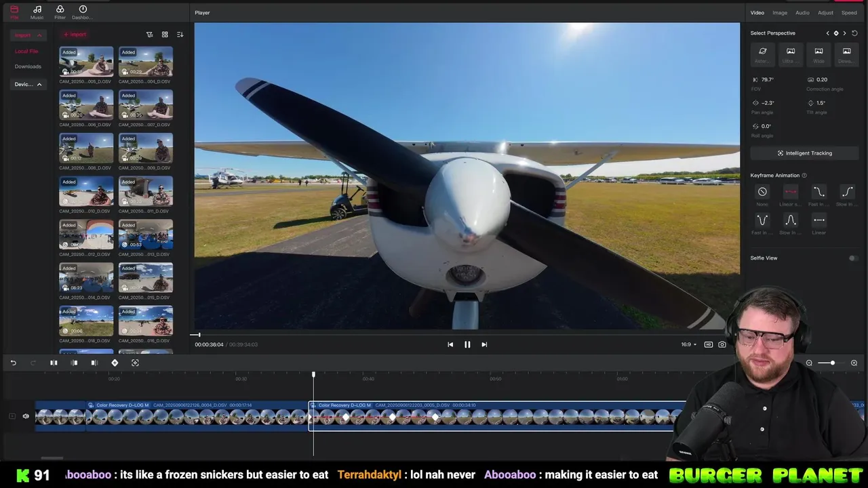The image size is (868, 488).
Task: Select clip thumbnail CAM_20250...006_D.OSV
Action: 86,105
